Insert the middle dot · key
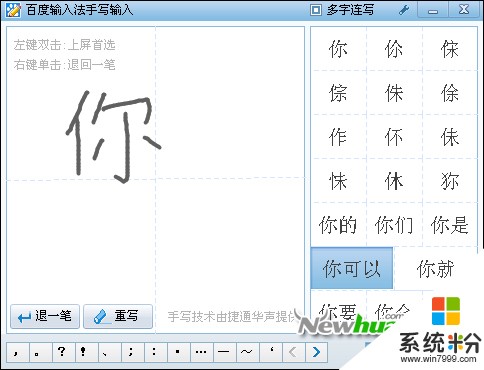 (x=178, y=352)
